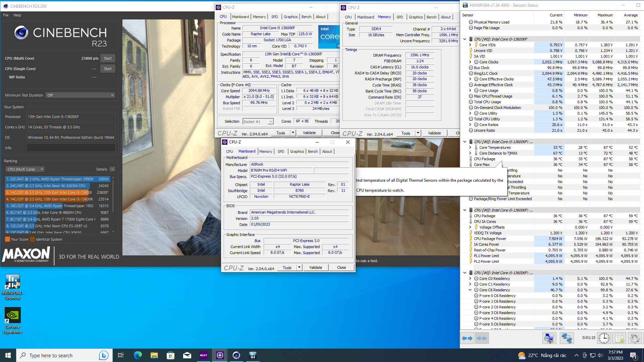Viewport: 644px width, 362px height.
Task: Open Tools dropdown arrow in Mainboard CPU-Z
Action: [x=299, y=267]
